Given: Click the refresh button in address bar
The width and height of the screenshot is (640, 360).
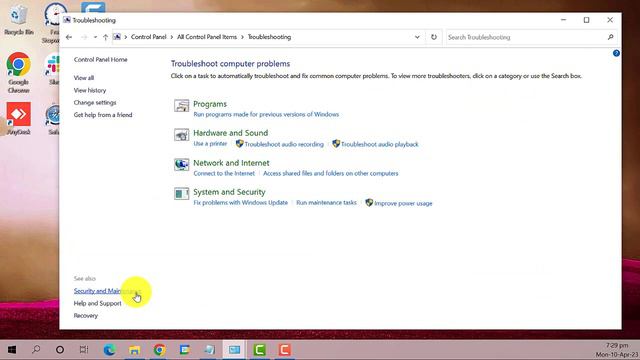Looking at the screenshot, I should click(x=433, y=37).
